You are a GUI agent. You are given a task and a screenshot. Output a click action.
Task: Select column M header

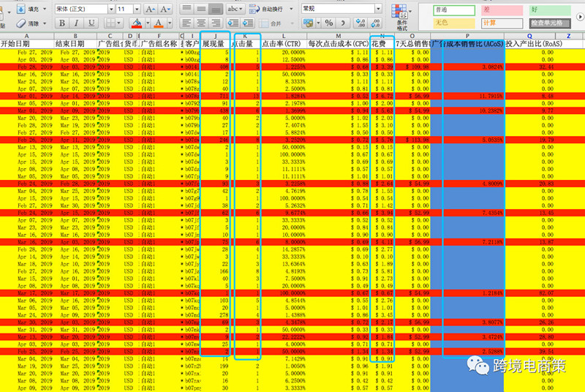339,36
